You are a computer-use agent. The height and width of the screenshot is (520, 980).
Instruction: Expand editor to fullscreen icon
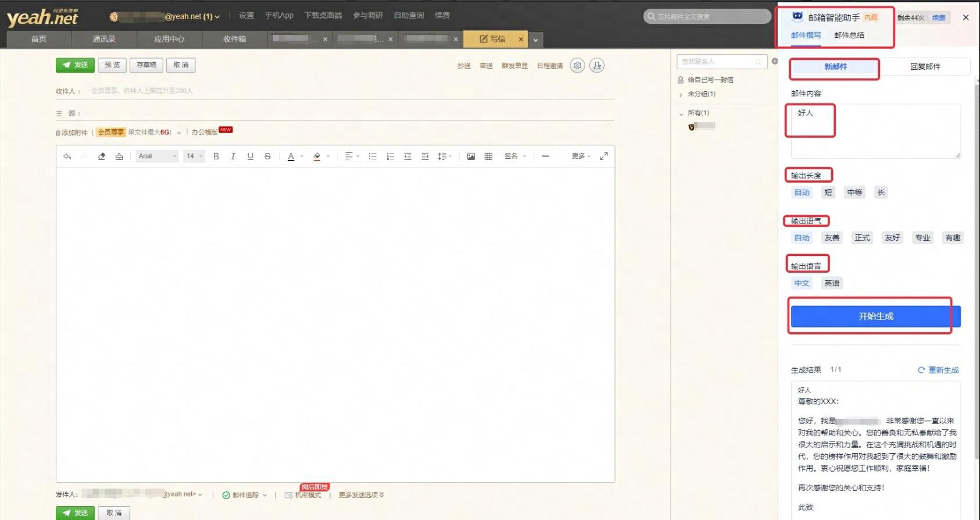(604, 156)
